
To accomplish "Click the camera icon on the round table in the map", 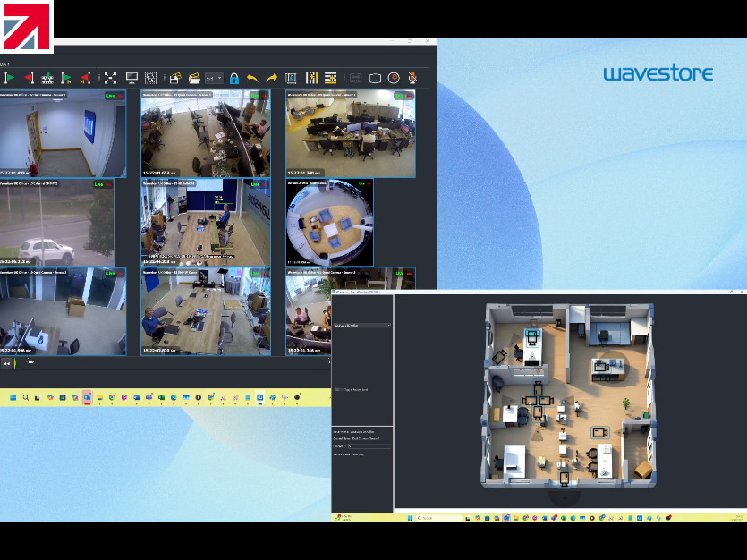I will tap(601, 364).
